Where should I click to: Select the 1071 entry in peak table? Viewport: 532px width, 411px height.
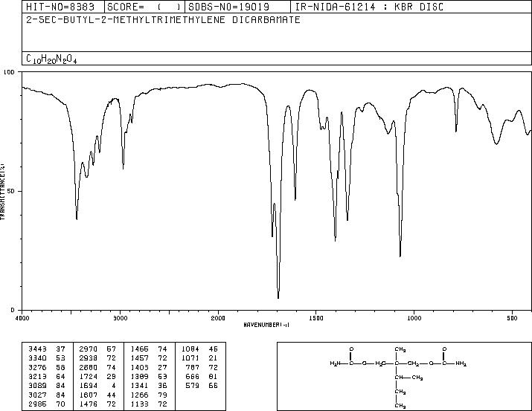190,357
